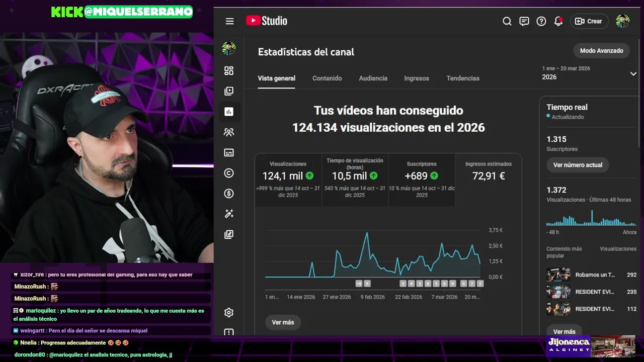Click Ver más below the chart

click(x=283, y=322)
